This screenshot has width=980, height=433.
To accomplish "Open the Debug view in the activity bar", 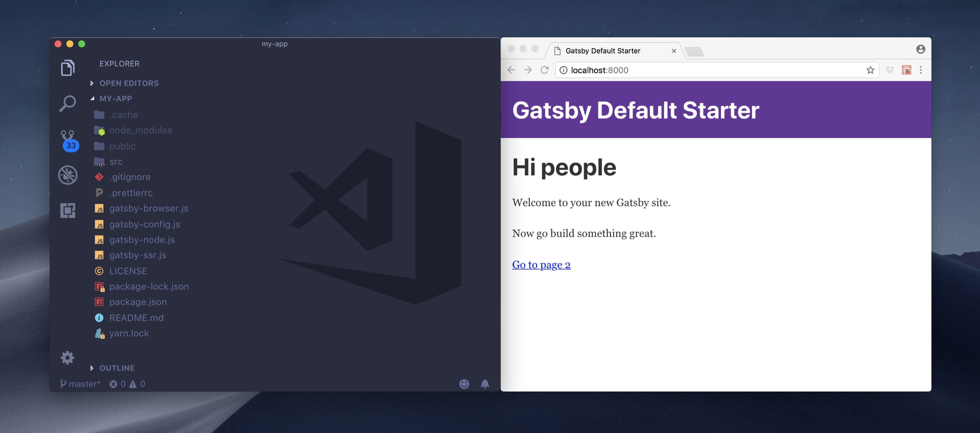I will [68, 175].
